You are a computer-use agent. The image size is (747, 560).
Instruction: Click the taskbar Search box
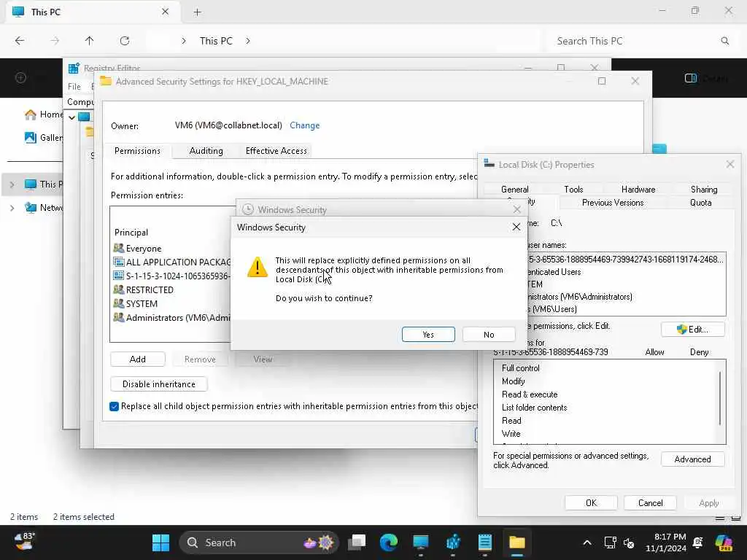point(260,542)
